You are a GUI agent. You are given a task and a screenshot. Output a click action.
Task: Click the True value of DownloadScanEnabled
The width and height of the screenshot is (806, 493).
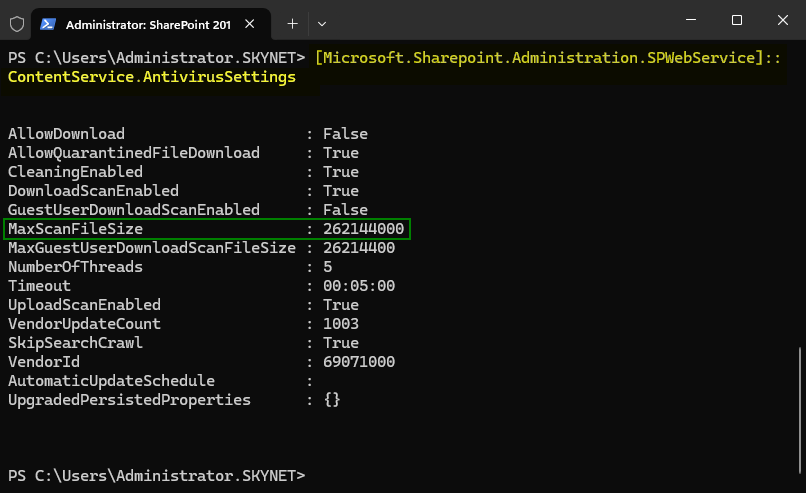tap(341, 191)
